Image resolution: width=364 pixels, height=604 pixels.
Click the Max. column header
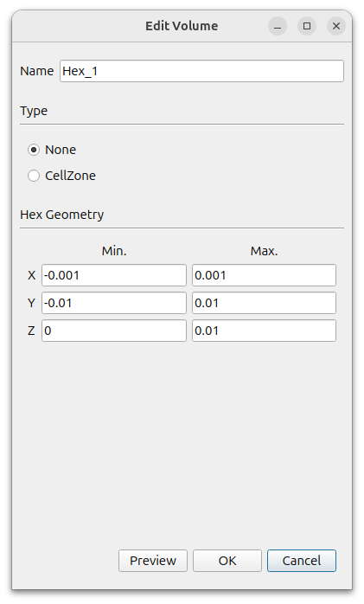264,251
